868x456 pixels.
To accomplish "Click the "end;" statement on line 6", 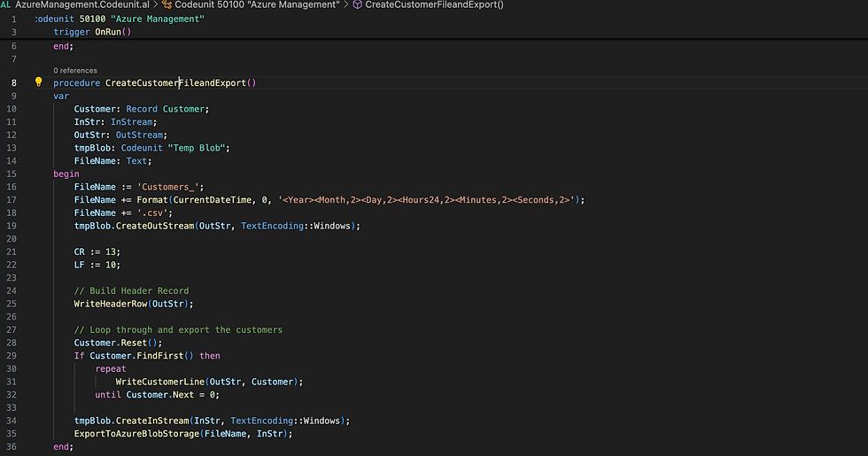I will (63, 46).
